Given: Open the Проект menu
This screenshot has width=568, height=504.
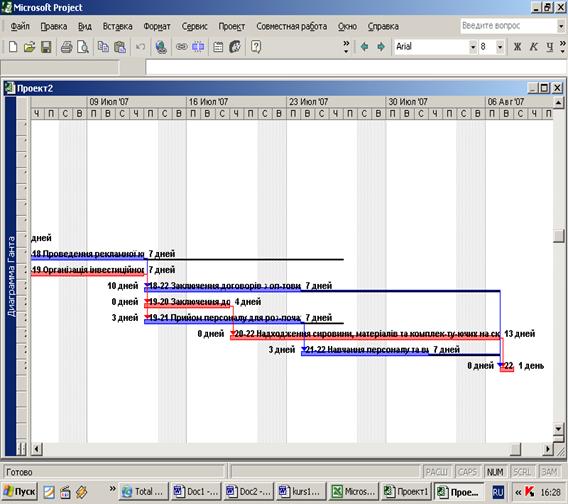Looking at the screenshot, I should [x=231, y=26].
